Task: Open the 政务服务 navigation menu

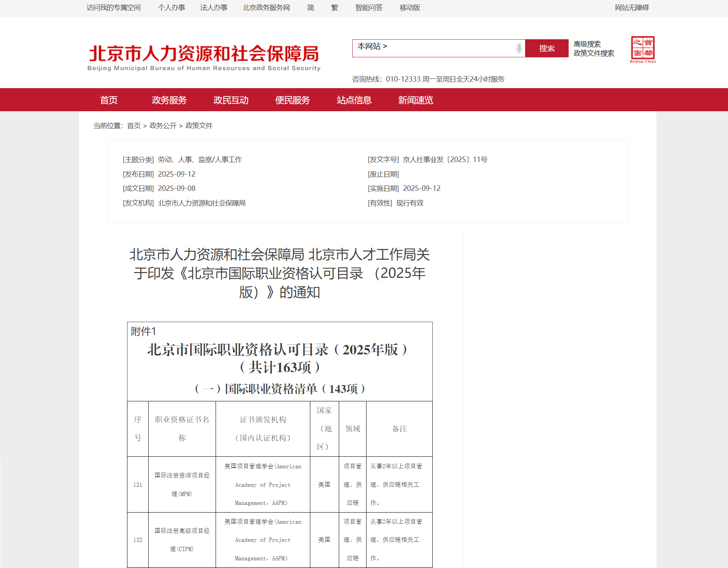Action: [x=169, y=100]
